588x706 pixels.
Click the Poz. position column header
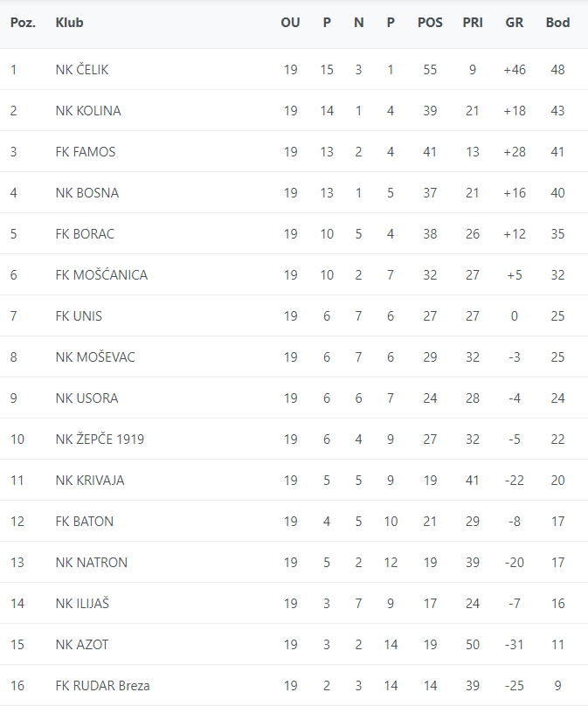point(23,23)
